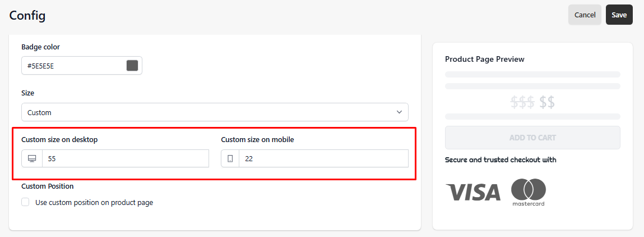Click the Custom Position section heading

pos(47,186)
